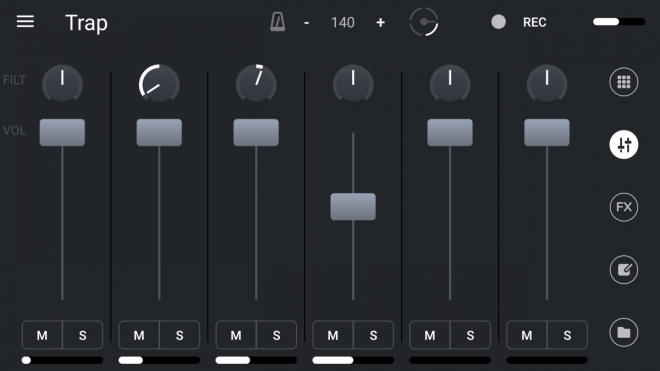This screenshot has width=660, height=371.
Task: Click sixth channel level meter bar
Action: pyautogui.click(x=547, y=360)
